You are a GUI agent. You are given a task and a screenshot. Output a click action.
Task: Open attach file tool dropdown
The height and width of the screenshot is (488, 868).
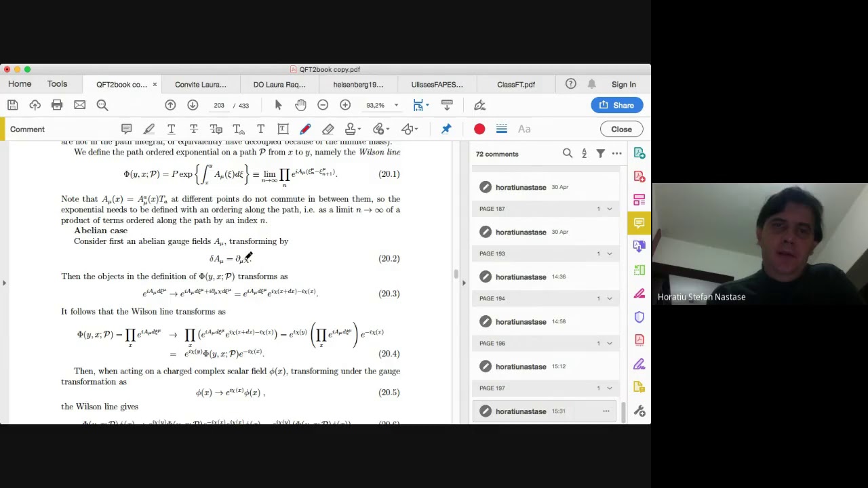coord(381,129)
